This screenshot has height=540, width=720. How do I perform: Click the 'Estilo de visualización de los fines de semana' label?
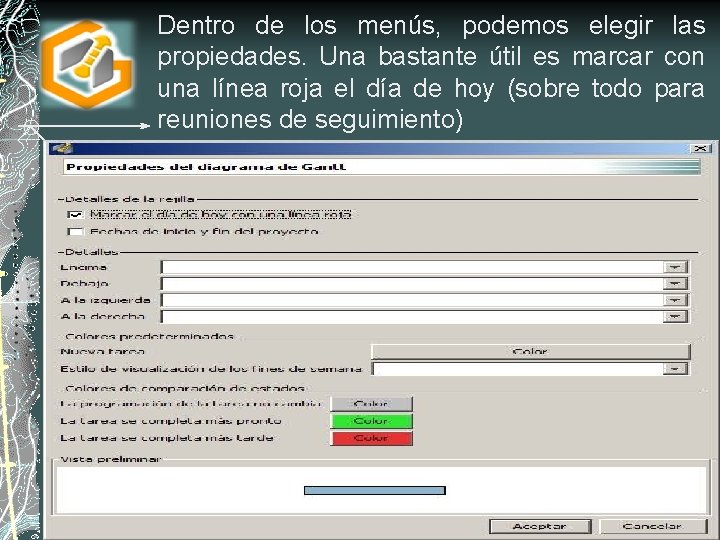pos(211,369)
